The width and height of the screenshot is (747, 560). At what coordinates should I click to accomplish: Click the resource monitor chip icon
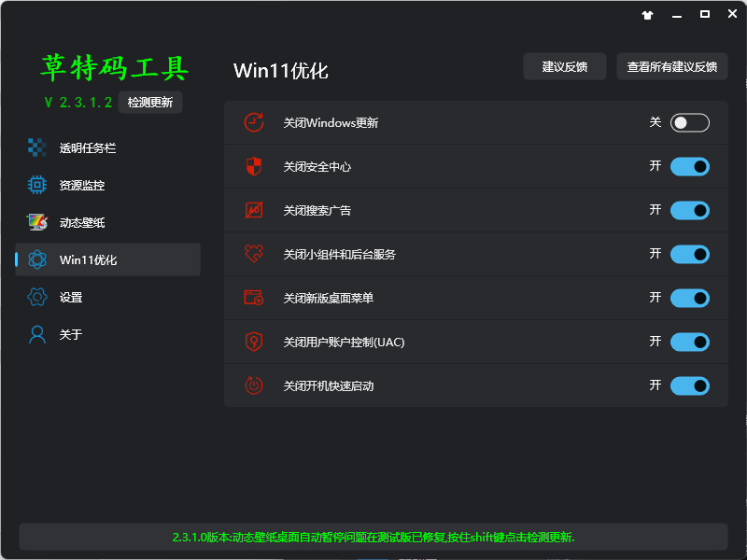click(37, 185)
